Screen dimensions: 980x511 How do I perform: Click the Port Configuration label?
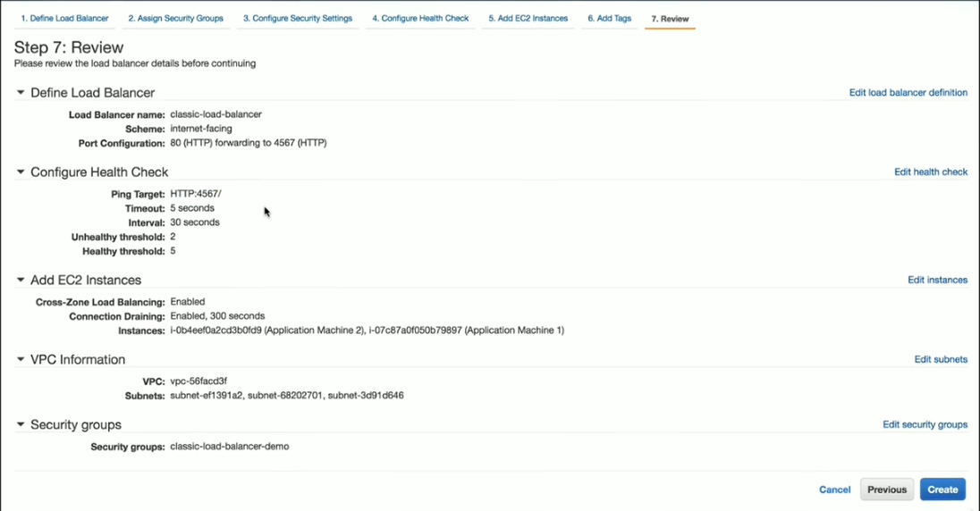122,144
